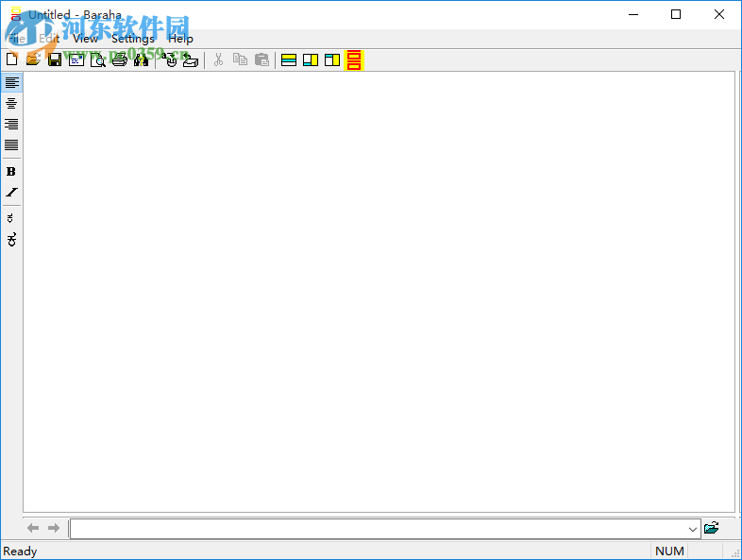Open the View menu
The image size is (742, 560).
(x=85, y=39)
